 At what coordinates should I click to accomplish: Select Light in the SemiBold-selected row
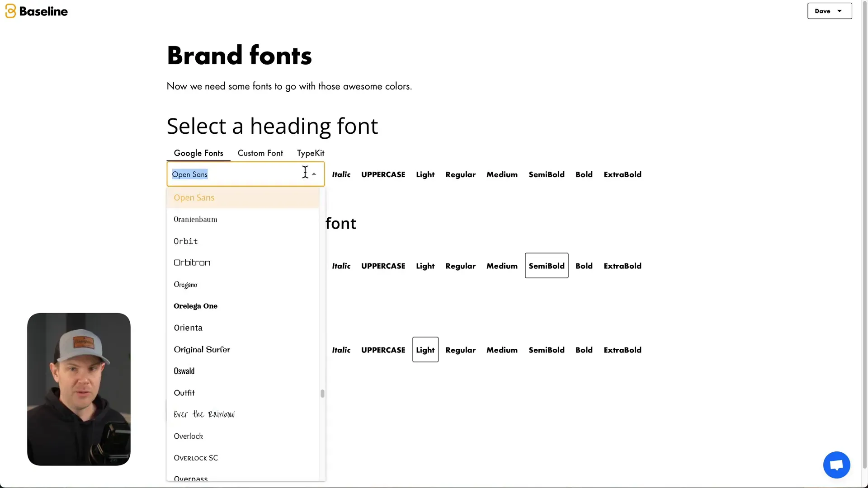coord(425,266)
